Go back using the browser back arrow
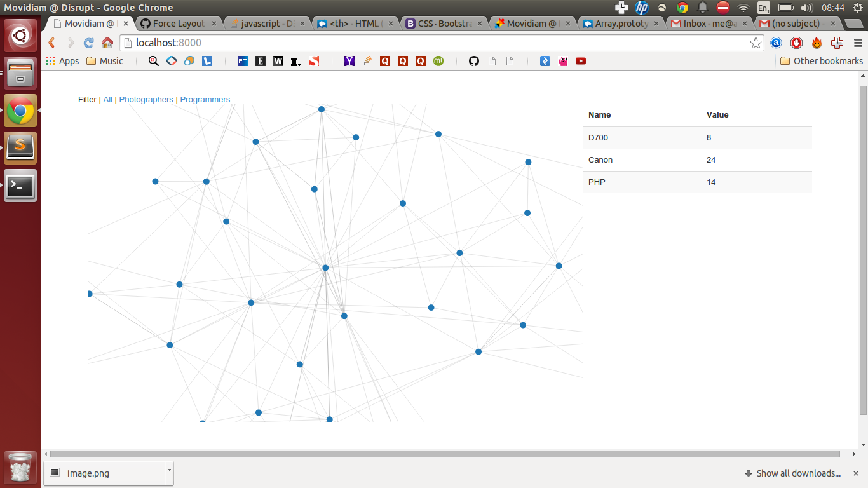The image size is (868, 488). point(52,43)
